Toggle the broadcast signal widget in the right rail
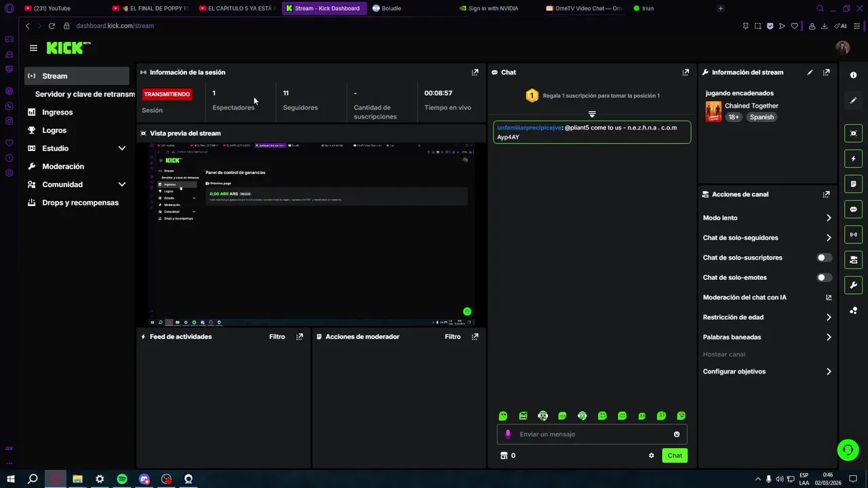 (x=853, y=235)
